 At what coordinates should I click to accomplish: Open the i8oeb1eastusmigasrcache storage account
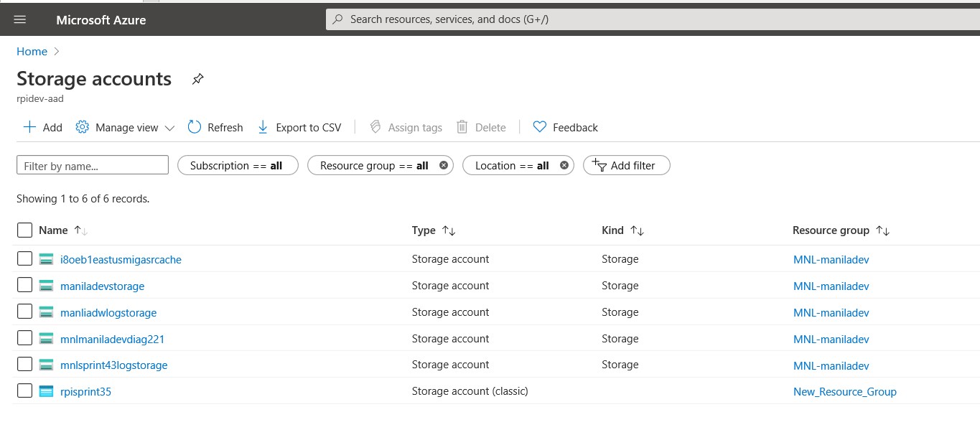pos(121,260)
